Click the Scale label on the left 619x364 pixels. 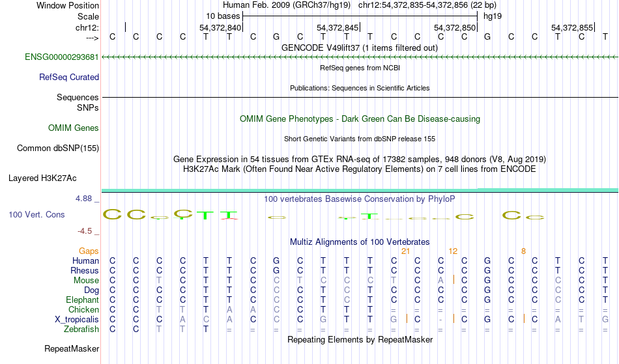pyautogui.click(x=88, y=16)
